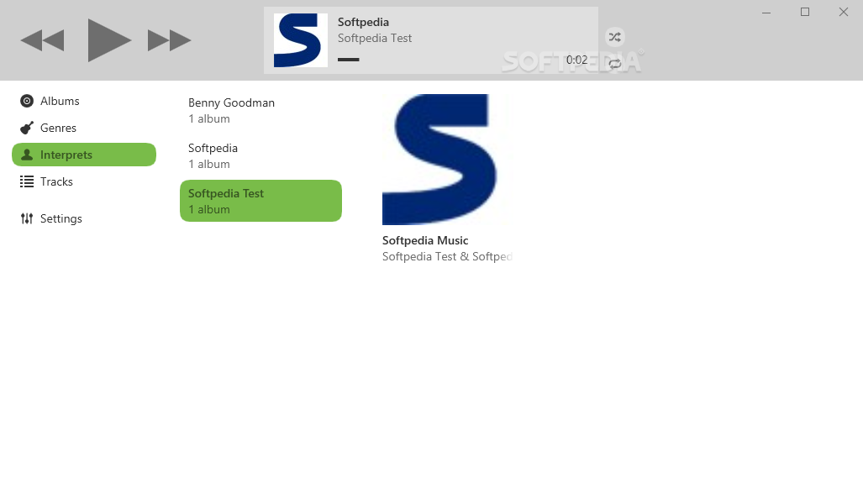The width and height of the screenshot is (863, 504).
Task: Close the player window
Action: click(x=843, y=12)
